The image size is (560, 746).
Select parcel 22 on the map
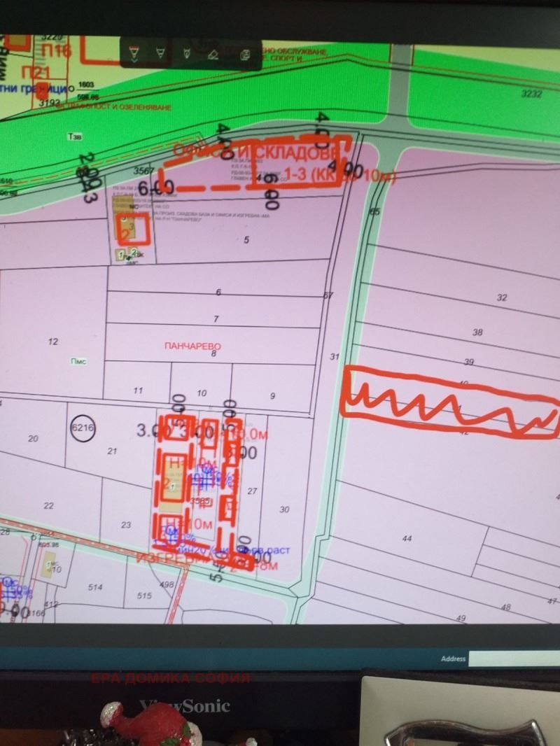point(48,505)
